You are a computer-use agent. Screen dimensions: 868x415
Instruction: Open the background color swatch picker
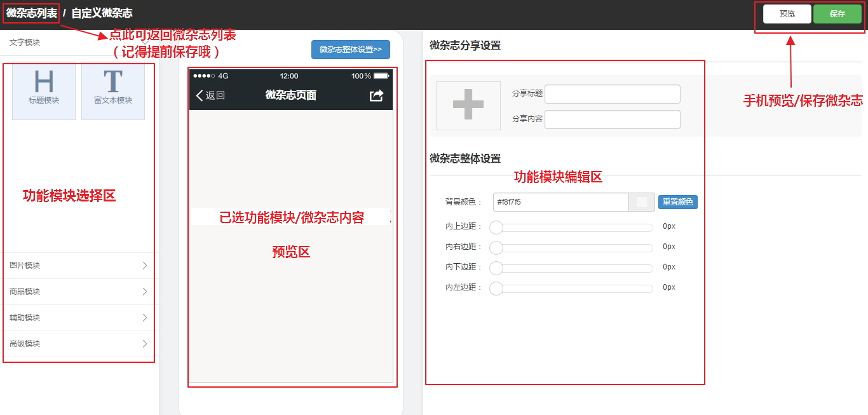point(642,202)
